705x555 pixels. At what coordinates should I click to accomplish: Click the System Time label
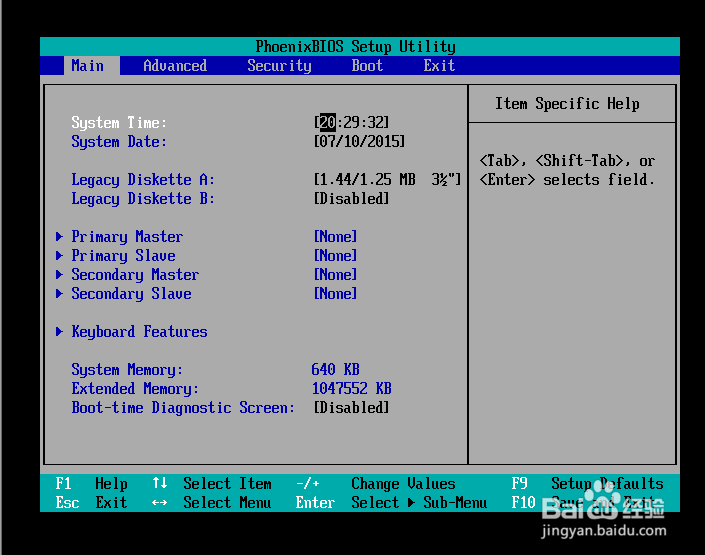119,123
